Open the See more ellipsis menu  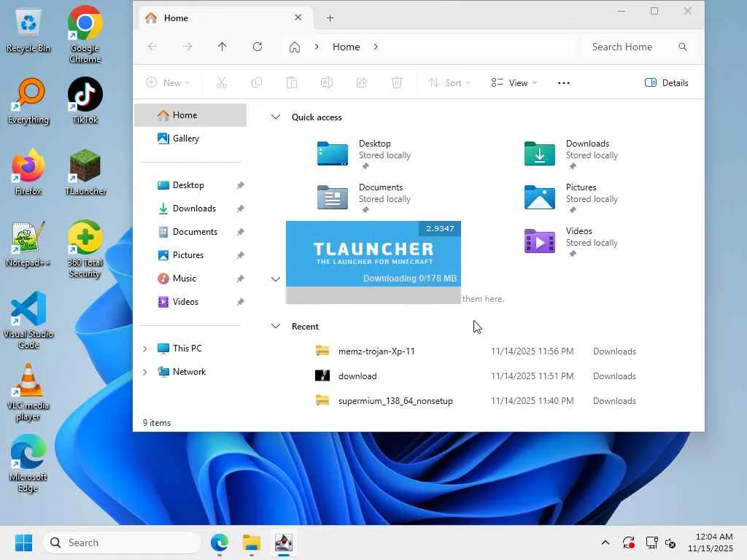(564, 83)
